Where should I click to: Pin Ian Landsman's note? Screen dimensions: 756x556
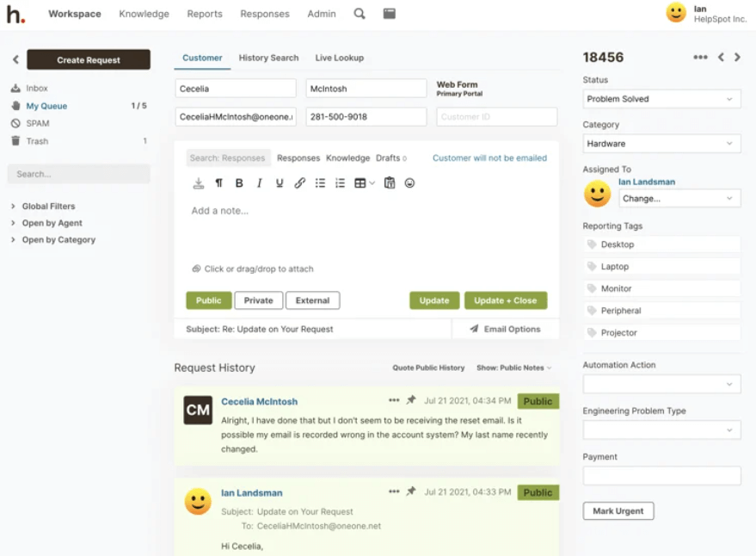click(411, 491)
